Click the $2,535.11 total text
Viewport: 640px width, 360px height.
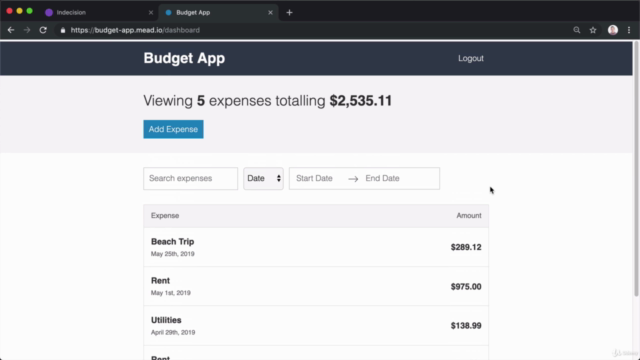360,101
